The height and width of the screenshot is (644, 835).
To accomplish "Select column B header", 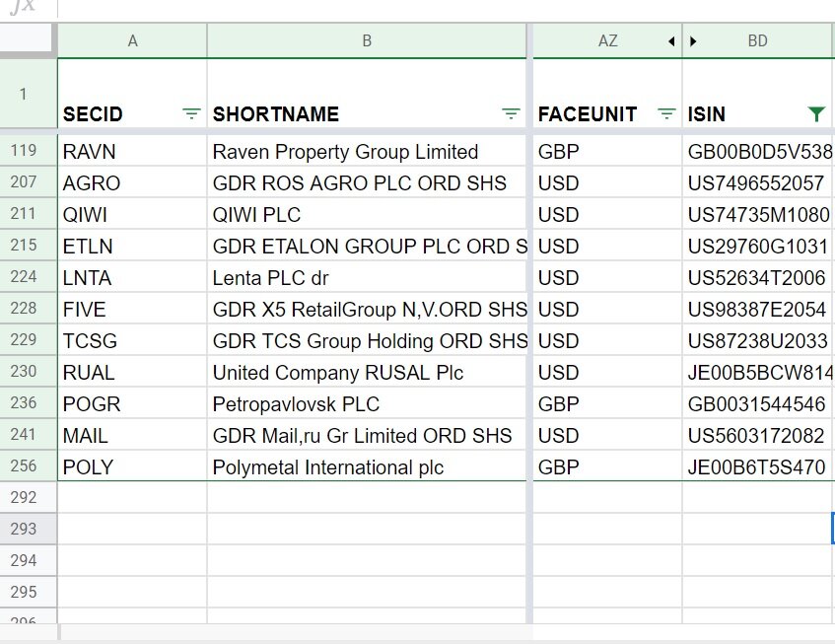I will pyautogui.click(x=367, y=40).
